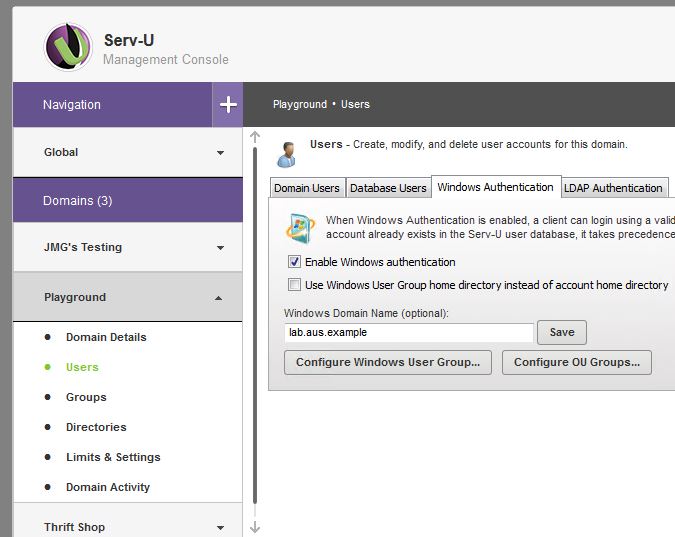Select Users in Playground navigation
The width and height of the screenshot is (675, 537).
82,367
